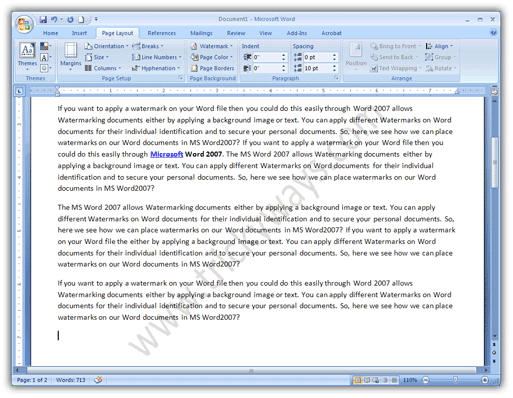
Task: Switch to Print Layout view
Action: [x=358, y=380]
